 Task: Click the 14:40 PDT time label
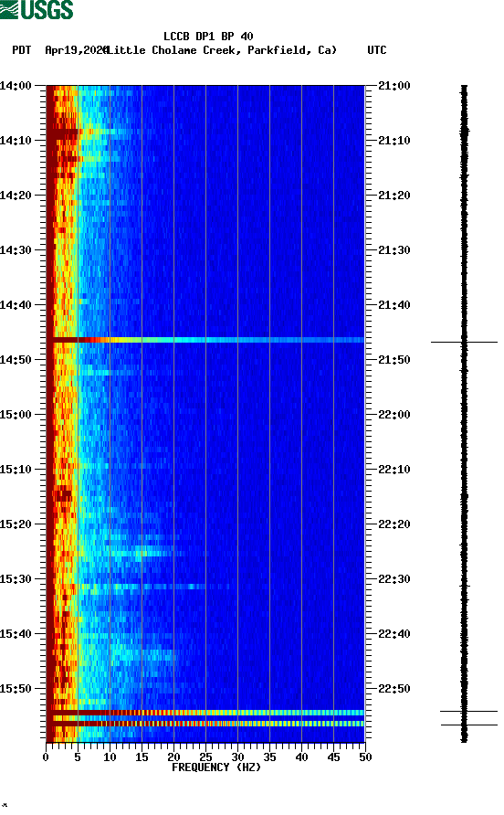[16, 305]
